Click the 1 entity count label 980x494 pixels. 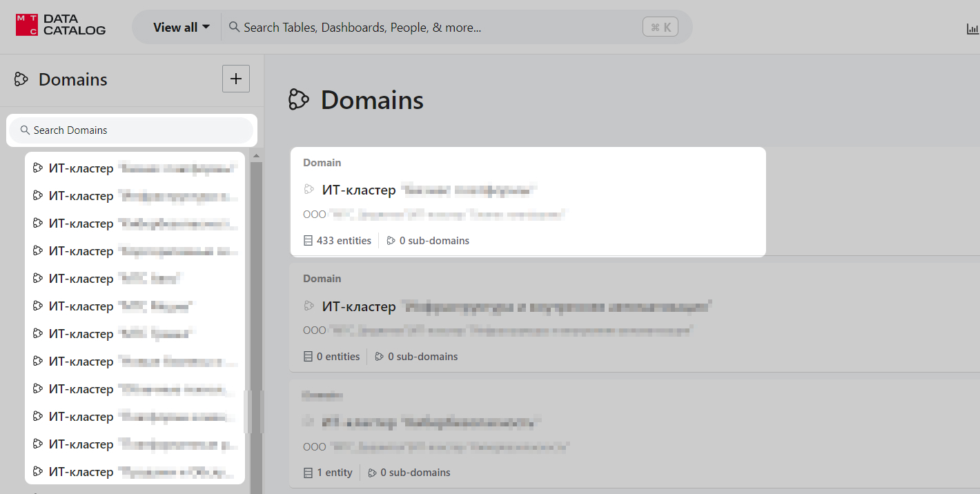(334, 473)
